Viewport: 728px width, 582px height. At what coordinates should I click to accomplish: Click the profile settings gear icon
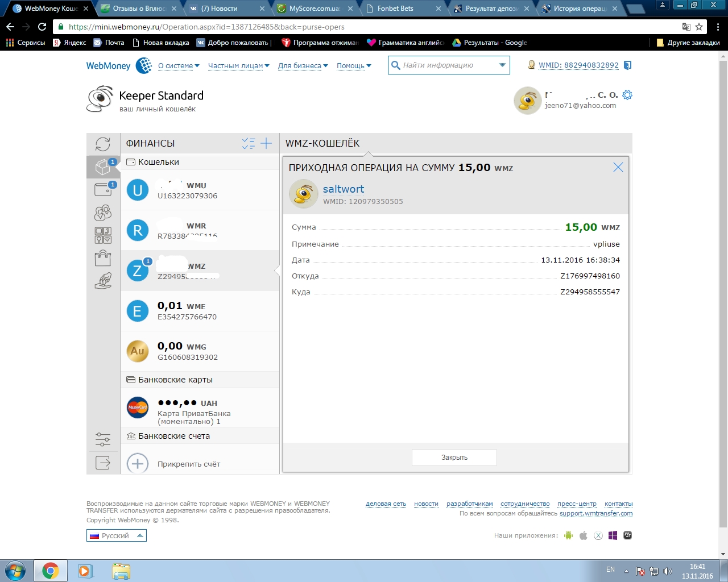click(627, 95)
